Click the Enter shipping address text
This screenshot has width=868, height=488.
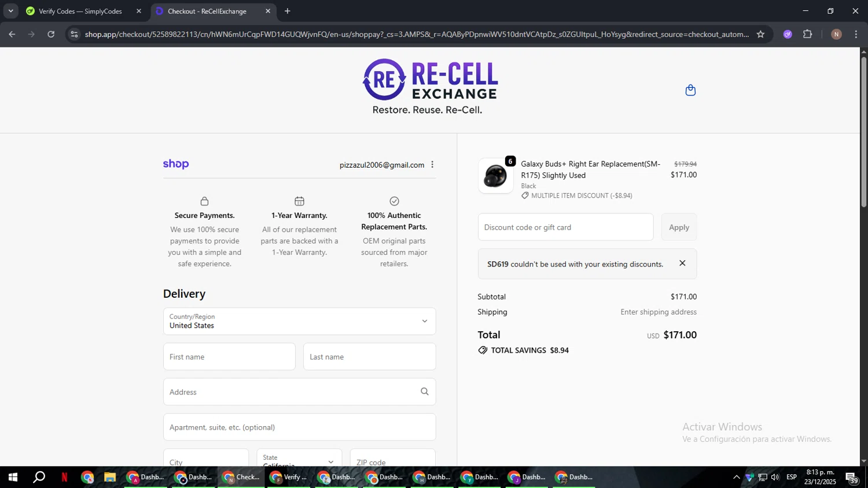pos(659,312)
